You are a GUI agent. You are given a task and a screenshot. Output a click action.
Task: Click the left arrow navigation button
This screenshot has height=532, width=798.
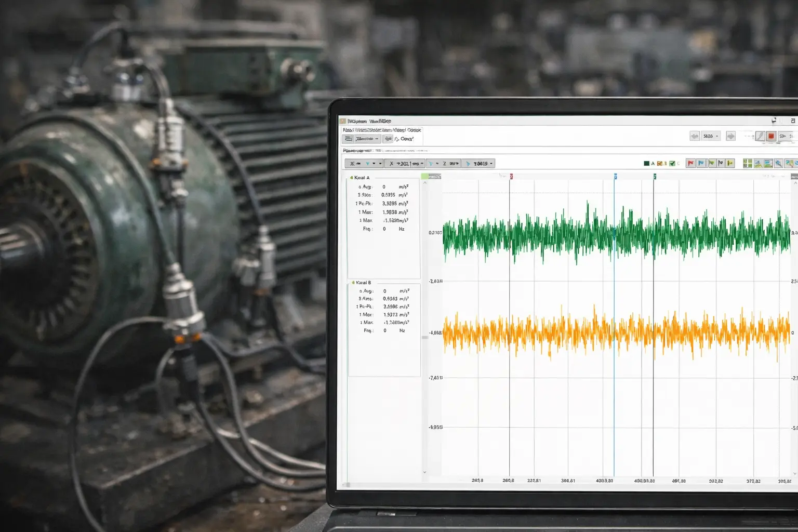(x=695, y=136)
